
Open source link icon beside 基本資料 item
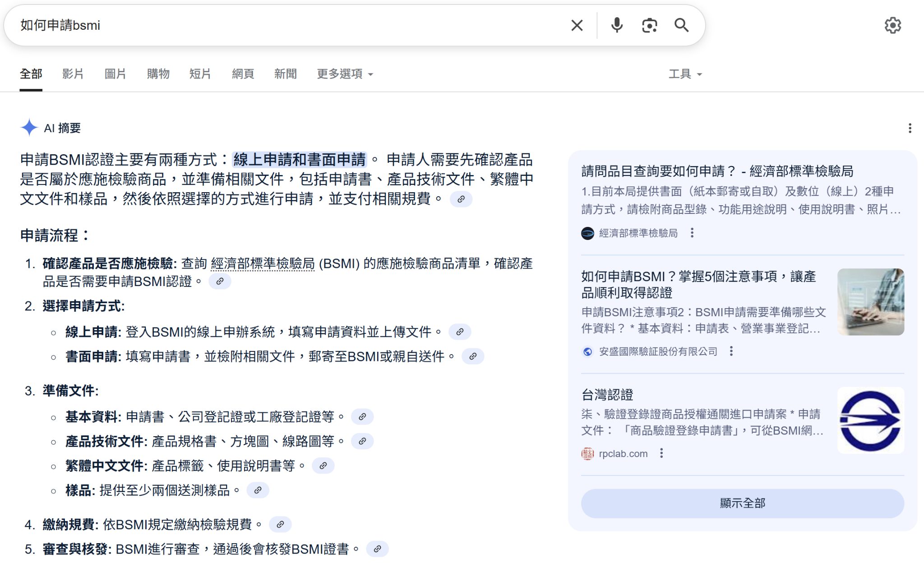tap(362, 417)
